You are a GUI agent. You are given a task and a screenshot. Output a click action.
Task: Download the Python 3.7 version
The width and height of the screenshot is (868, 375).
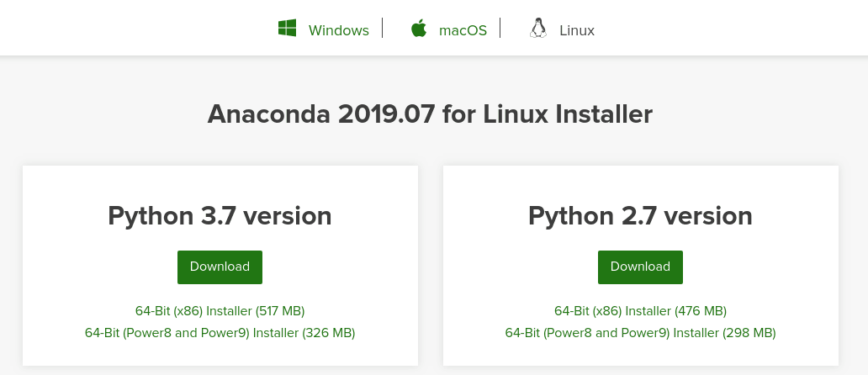click(x=220, y=267)
